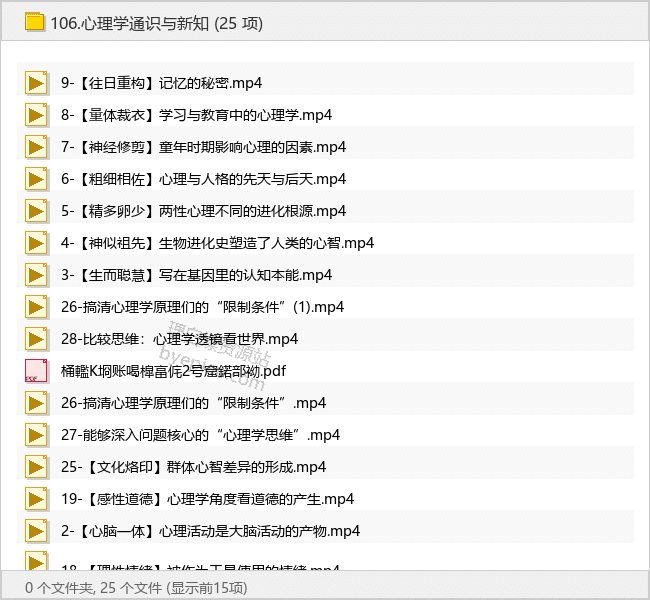Open 7-【神经修剪】童年时期影响心理的因素.mp4
Viewport: 650px width, 600px height.
pyautogui.click(x=204, y=147)
